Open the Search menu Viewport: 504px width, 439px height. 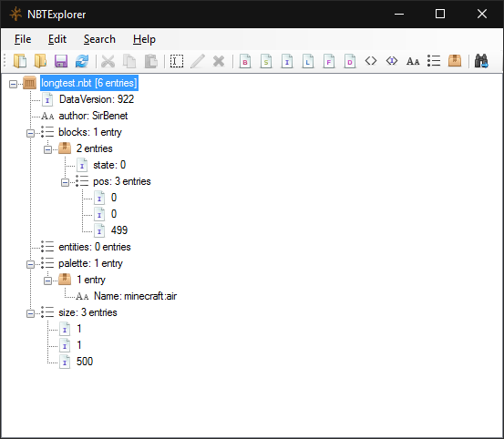point(99,39)
